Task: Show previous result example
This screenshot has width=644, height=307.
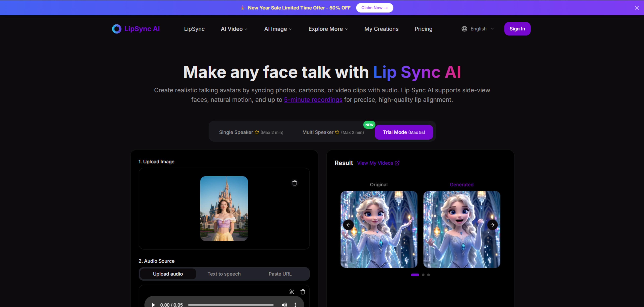Action: pos(348,225)
